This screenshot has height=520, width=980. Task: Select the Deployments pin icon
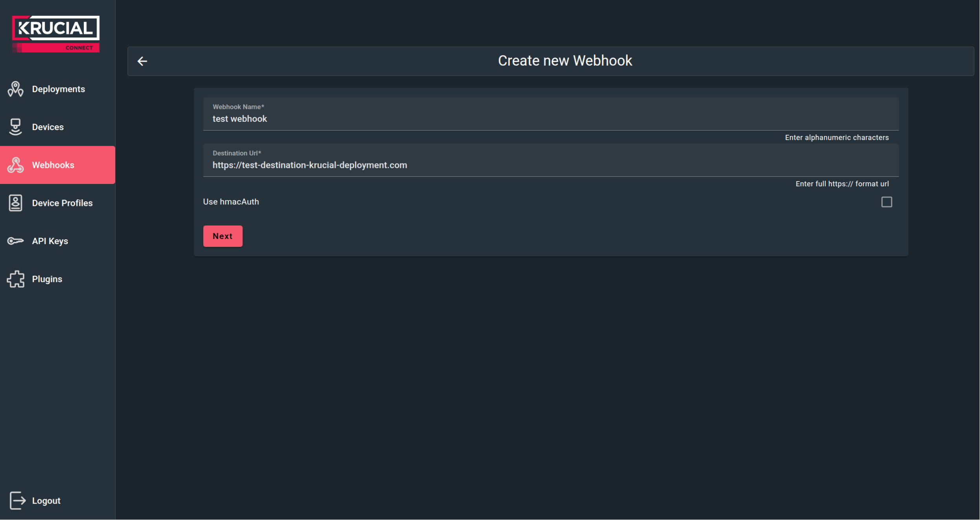(15, 89)
